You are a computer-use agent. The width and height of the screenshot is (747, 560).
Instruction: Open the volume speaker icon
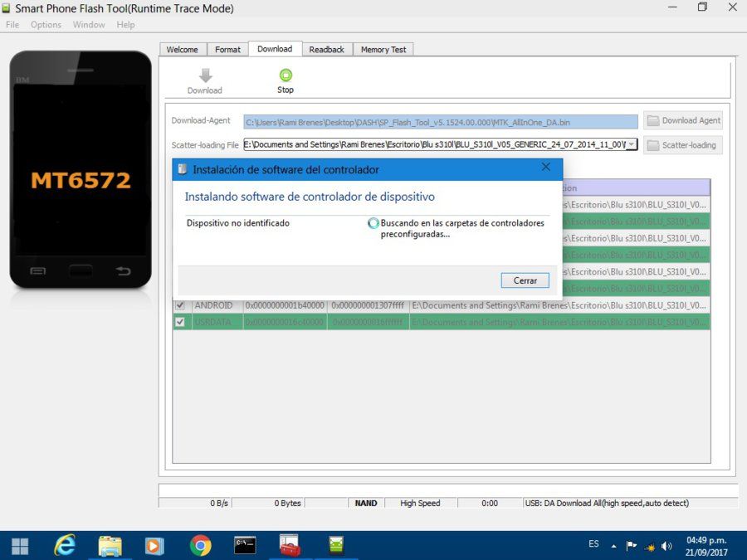666,546
